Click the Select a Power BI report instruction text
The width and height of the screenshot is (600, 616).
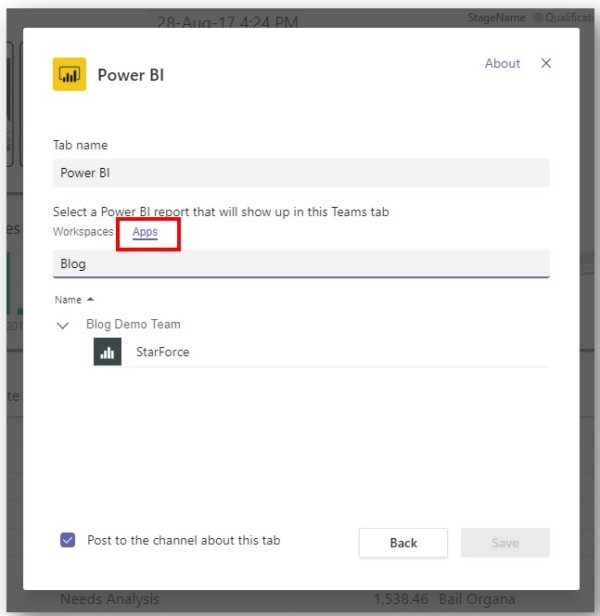point(221,212)
